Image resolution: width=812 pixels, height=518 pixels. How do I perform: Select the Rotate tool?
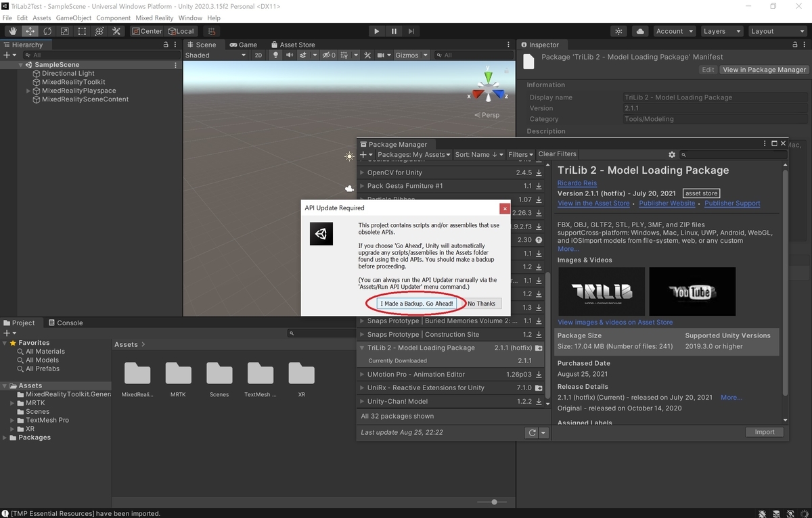coord(47,31)
